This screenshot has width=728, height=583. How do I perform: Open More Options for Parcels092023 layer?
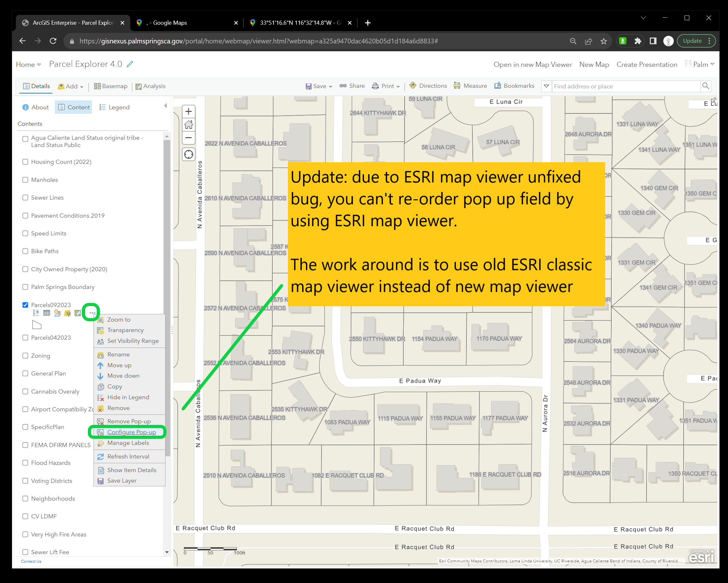[92, 313]
